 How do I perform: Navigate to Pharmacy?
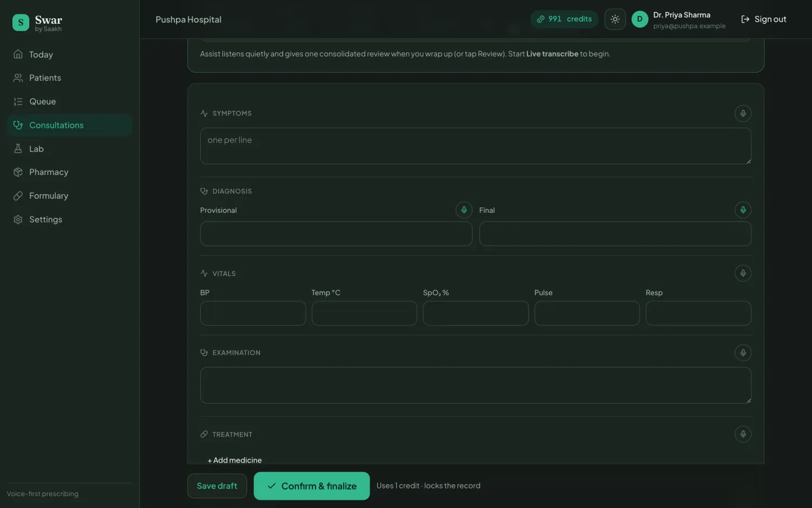(69, 172)
